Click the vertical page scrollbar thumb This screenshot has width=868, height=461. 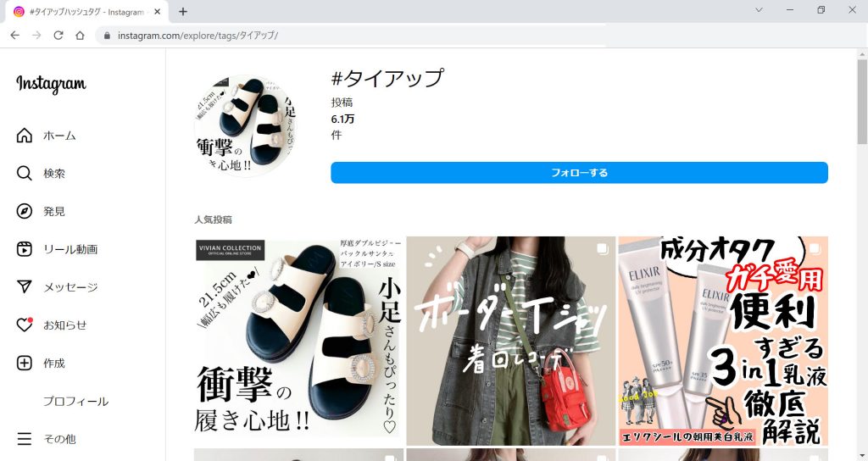pos(862,102)
